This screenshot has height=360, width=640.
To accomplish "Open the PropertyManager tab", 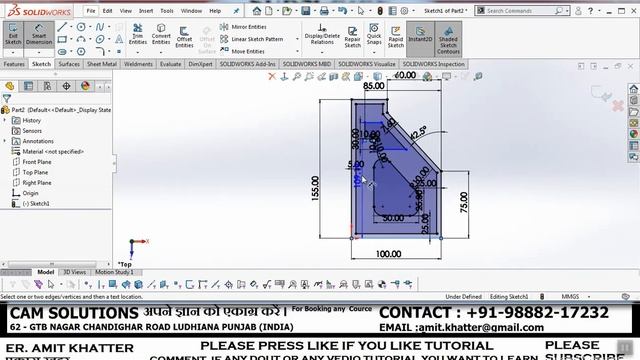I will pyautogui.click(x=29, y=86).
